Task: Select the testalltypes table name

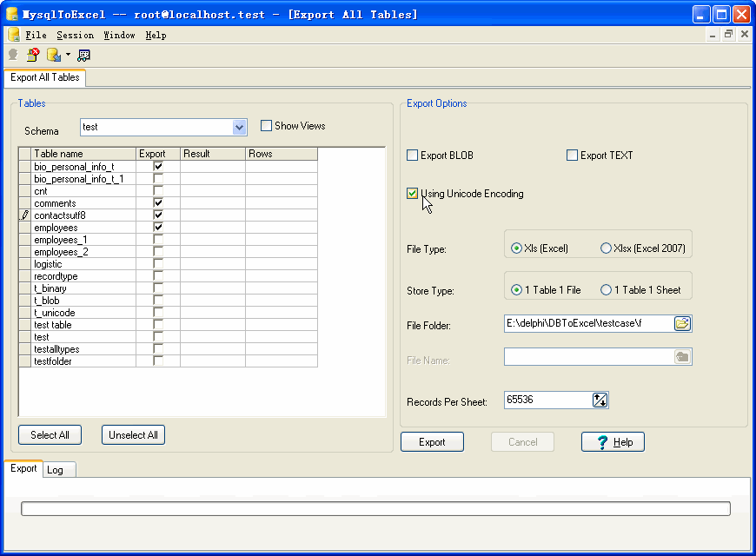Action: click(56, 349)
